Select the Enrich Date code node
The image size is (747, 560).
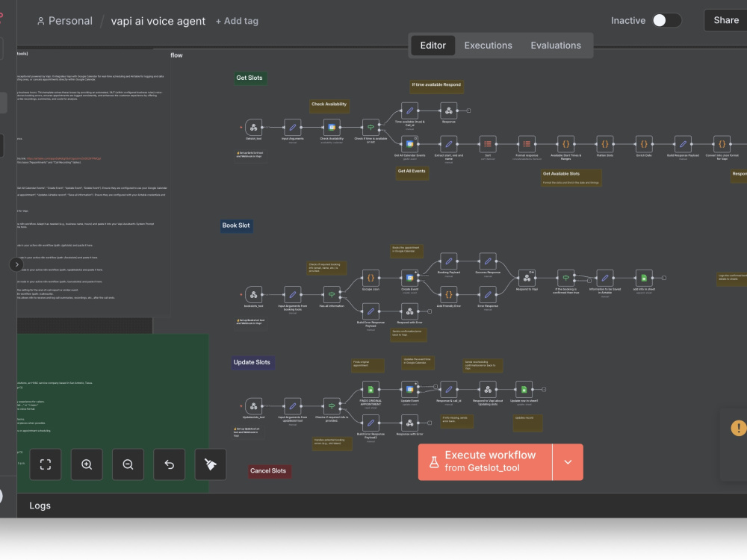point(644,144)
